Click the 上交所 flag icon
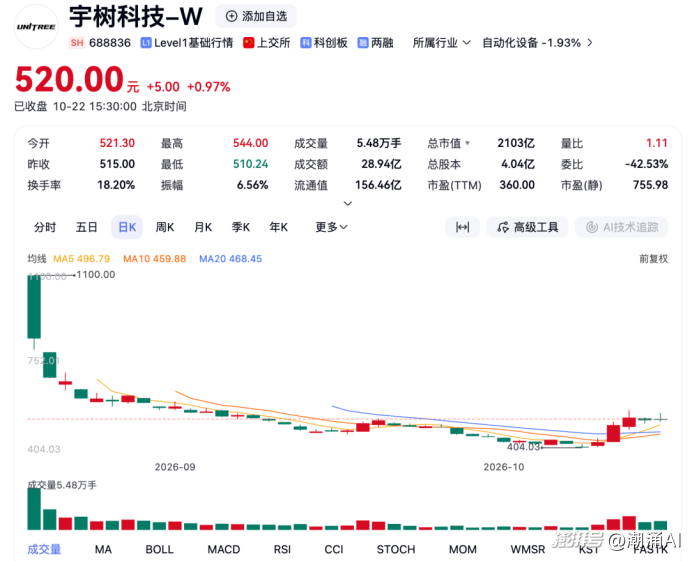The image size is (690, 561). click(x=249, y=43)
